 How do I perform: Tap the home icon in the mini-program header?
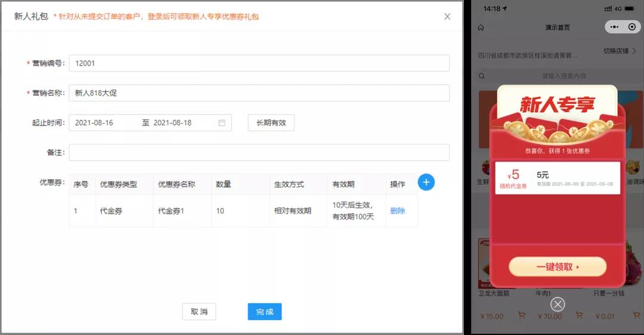pos(481,27)
